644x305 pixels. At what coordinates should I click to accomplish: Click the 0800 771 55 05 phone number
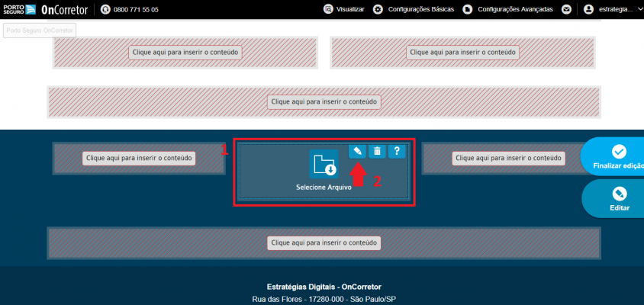pos(136,9)
